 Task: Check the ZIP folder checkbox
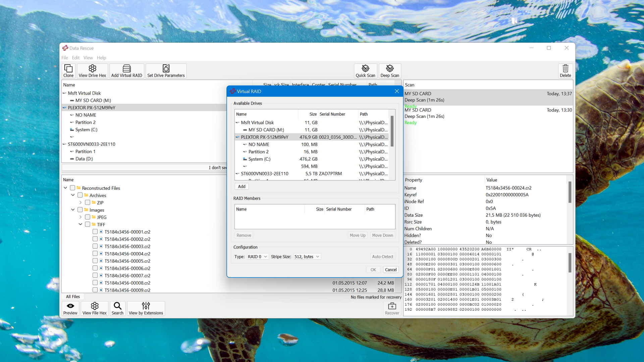(x=88, y=202)
